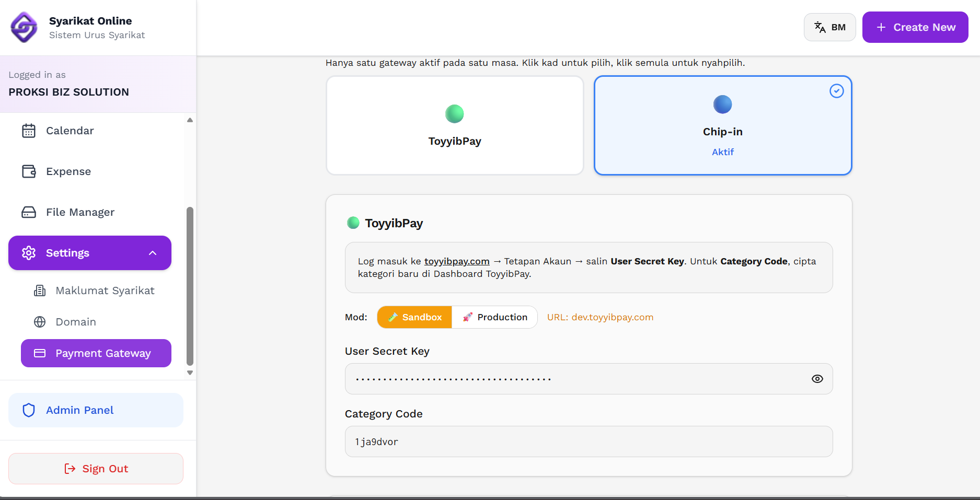Image resolution: width=980 pixels, height=500 pixels.
Task: Switch language with BM button
Action: point(830,27)
